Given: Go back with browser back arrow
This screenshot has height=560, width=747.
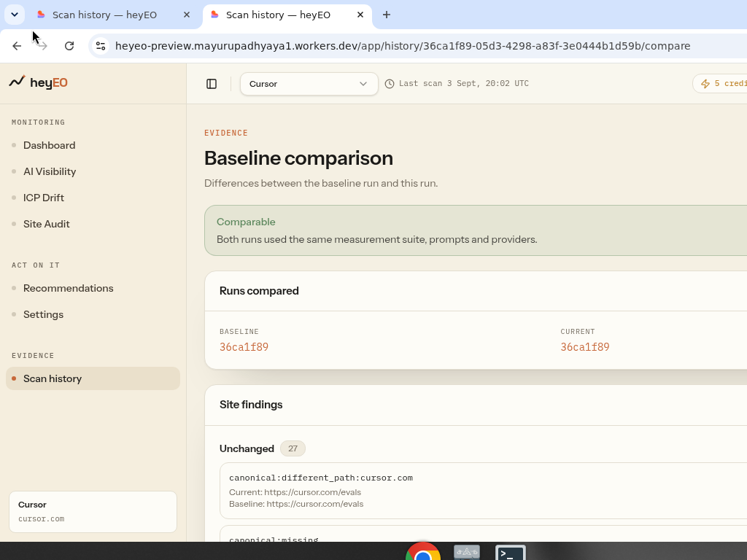Looking at the screenshot, I should pyautogui.click(x=18, y=46).
